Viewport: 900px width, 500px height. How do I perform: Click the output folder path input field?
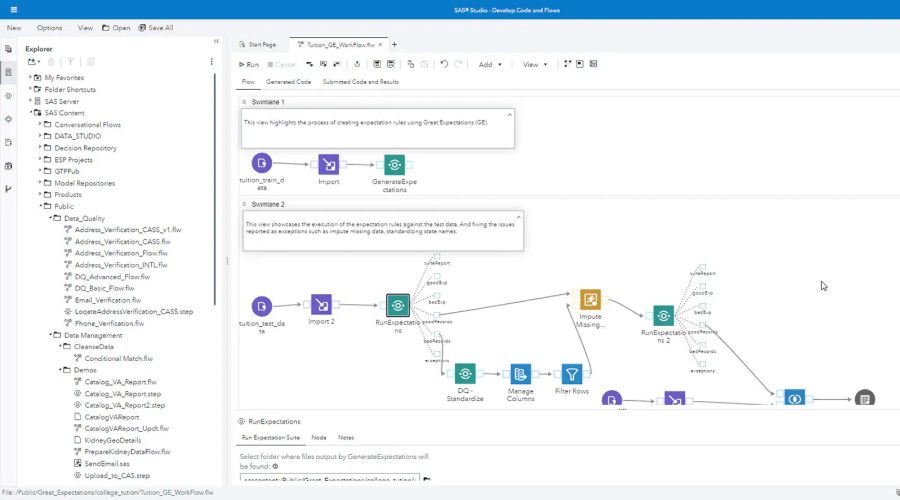point(329,479)
